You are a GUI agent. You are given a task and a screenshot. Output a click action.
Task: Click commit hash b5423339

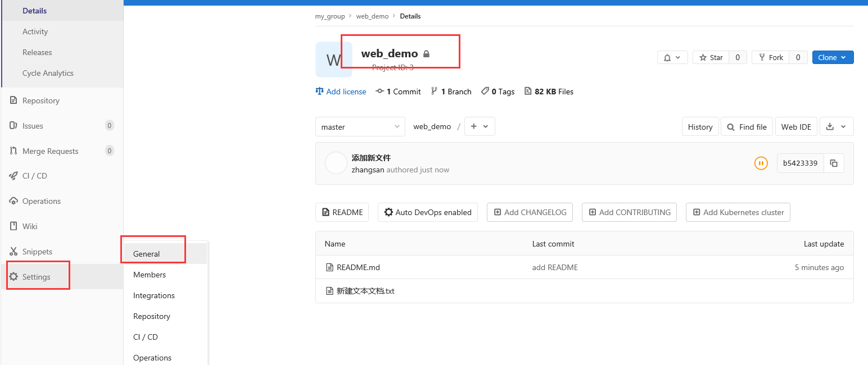tap(801, 163)
